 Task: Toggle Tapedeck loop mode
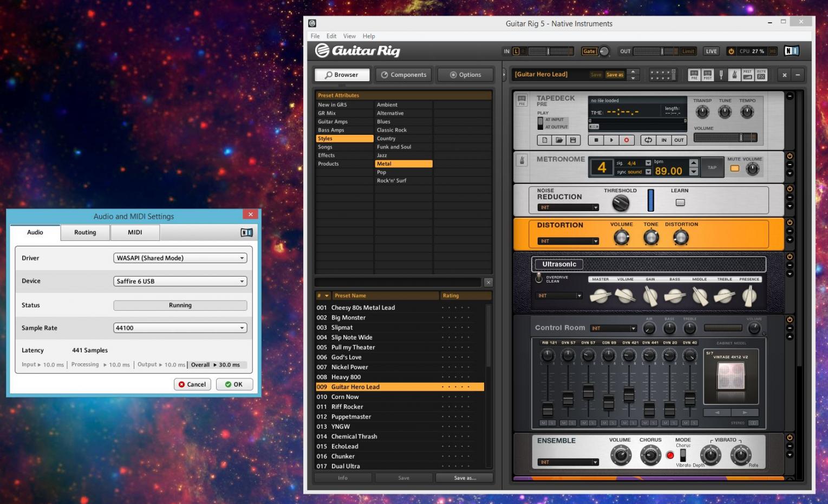pos(648,140)
